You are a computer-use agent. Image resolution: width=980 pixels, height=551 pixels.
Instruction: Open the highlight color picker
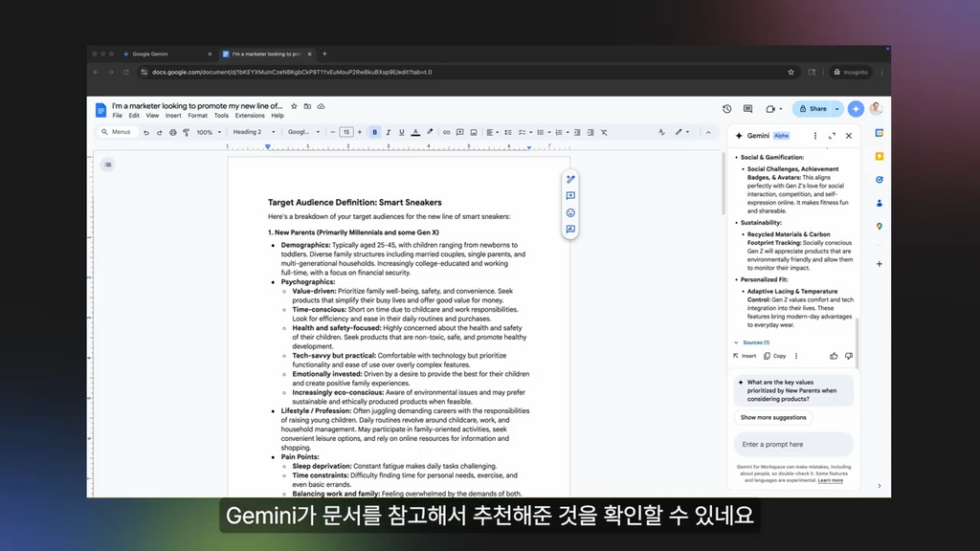430,132
